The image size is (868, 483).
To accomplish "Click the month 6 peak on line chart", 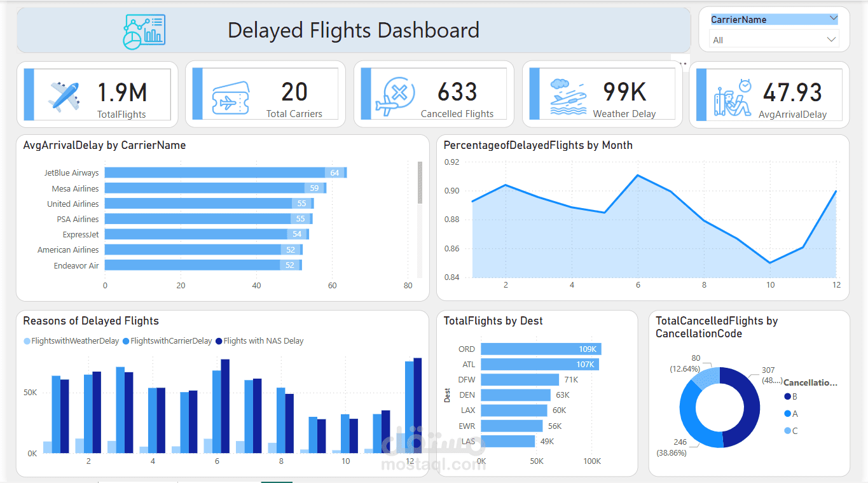I will click(x=638, y=175).
